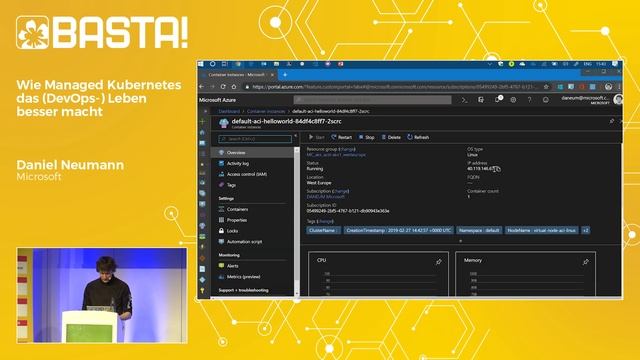Pin the Memory chart to dashboard
This screenshot has height=360, width=640.
(586, 261)
